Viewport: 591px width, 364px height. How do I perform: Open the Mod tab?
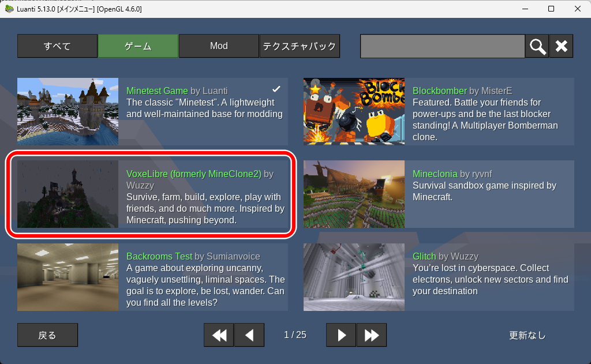[219, 46]
